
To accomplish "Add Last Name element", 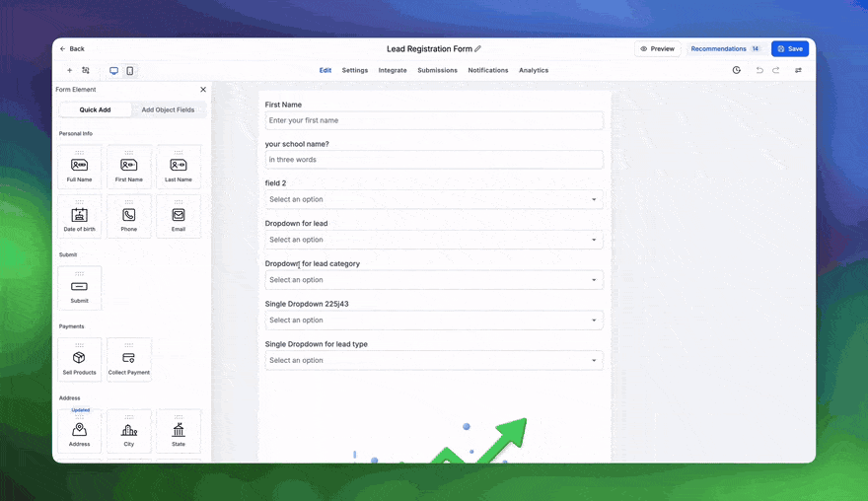I will point(179,168).
